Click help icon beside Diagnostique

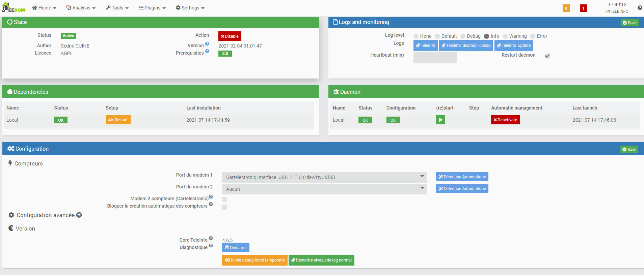point(211,246)
